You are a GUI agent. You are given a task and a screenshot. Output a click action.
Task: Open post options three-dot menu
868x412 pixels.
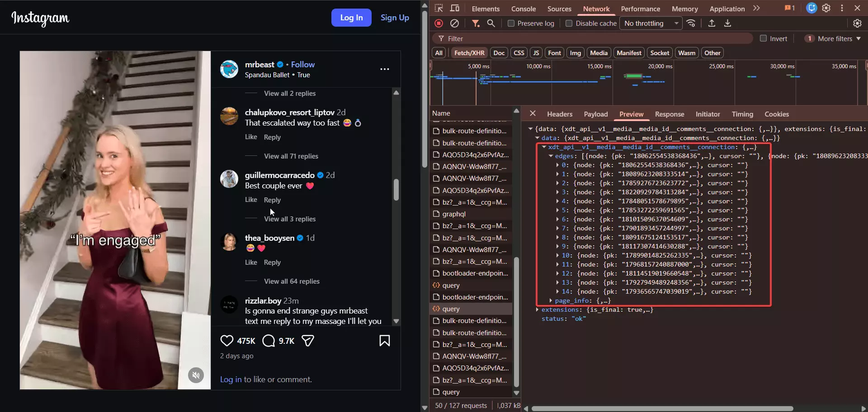click(x=384, y=69)
